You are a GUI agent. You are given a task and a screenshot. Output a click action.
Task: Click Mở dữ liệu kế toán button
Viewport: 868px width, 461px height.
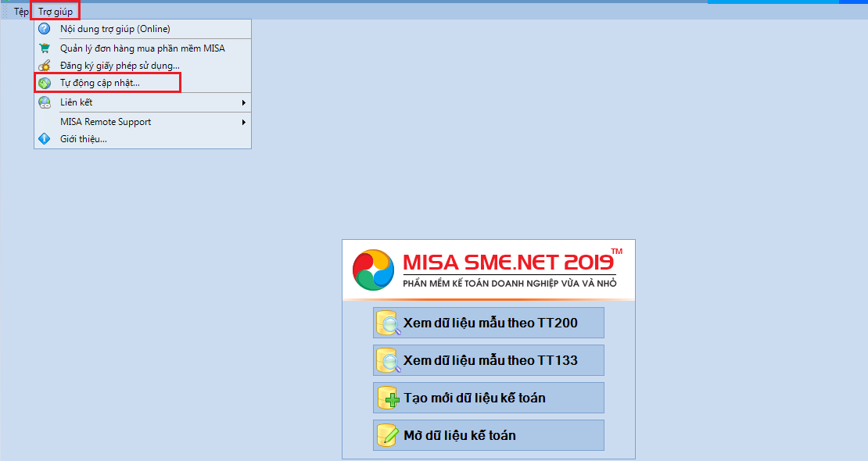coord(488,435)
